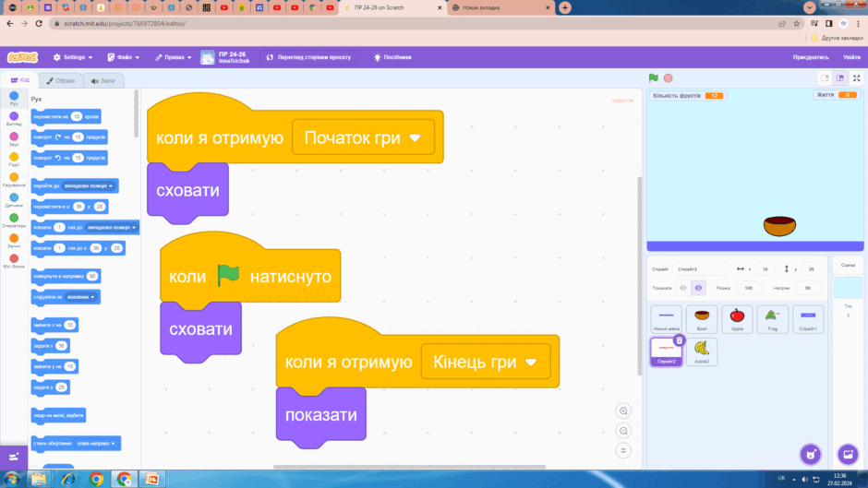Show the sprite using the eye icon
This screenshot has width=868, height=488.
click(683, 288)
